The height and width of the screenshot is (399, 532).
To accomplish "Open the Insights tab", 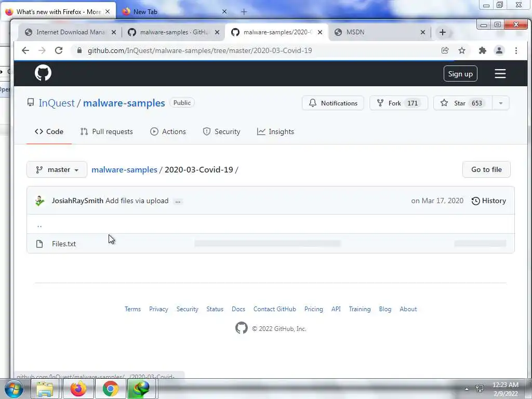I will [x=275, y=131].
